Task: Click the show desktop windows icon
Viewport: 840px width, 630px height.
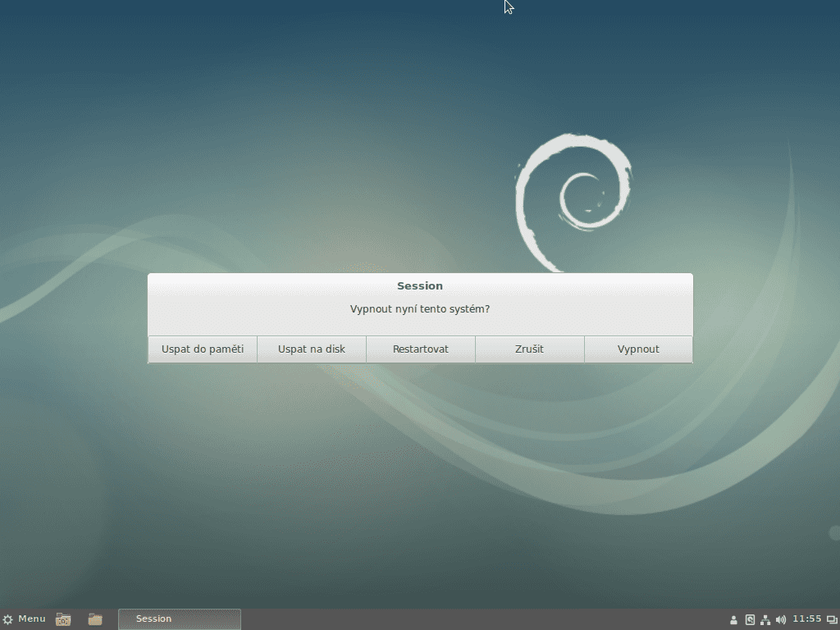Action: pos(832,620)
